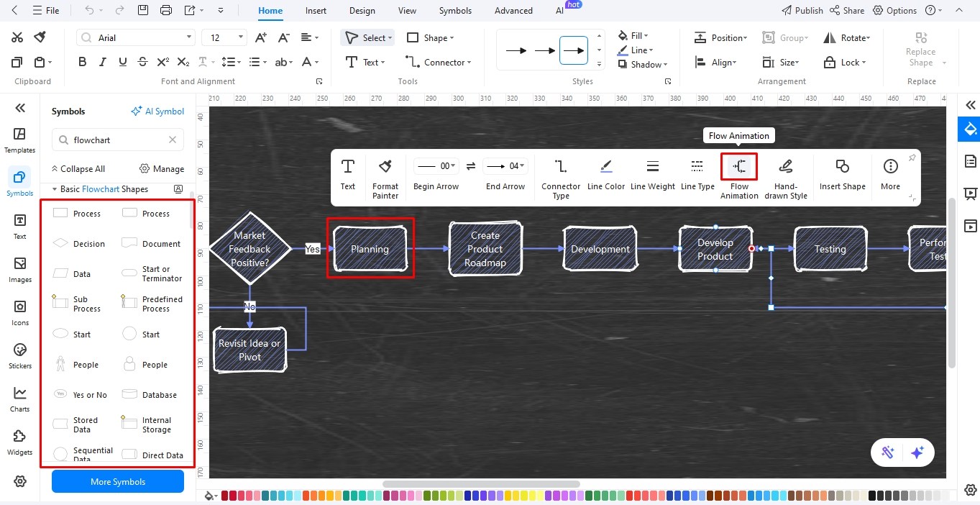
Task: Click the Cut scissors icon
Action: coord(18,37)
